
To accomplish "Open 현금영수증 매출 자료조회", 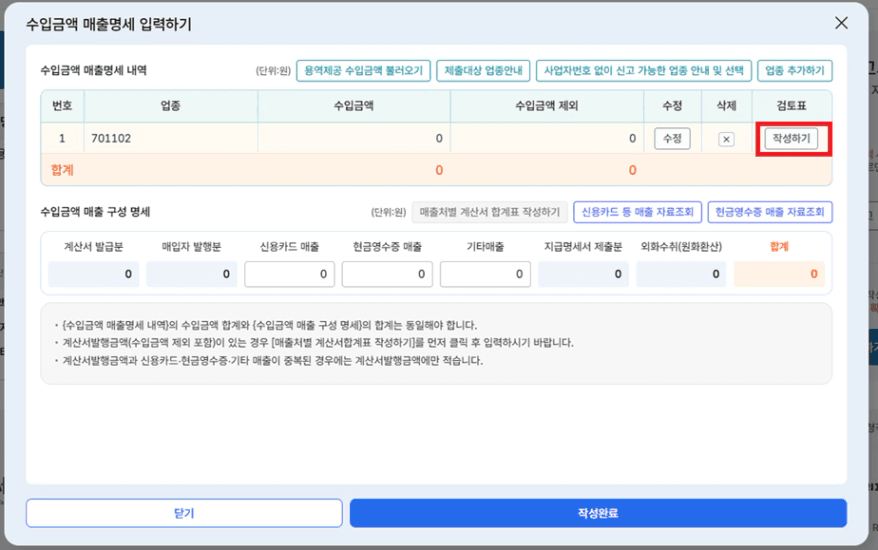I will click(x=769, y=212).
